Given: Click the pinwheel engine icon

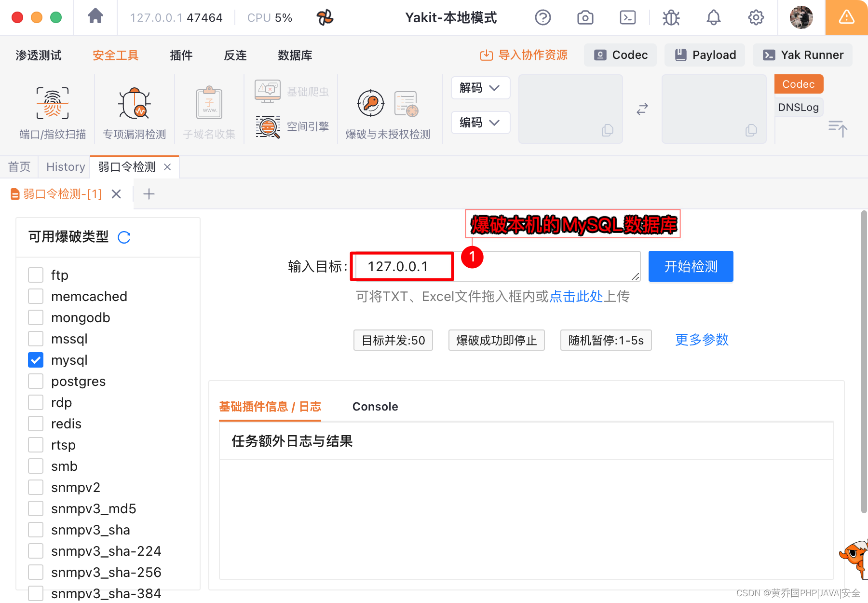Looking at the screenshot, I should (x=325, y=17).
